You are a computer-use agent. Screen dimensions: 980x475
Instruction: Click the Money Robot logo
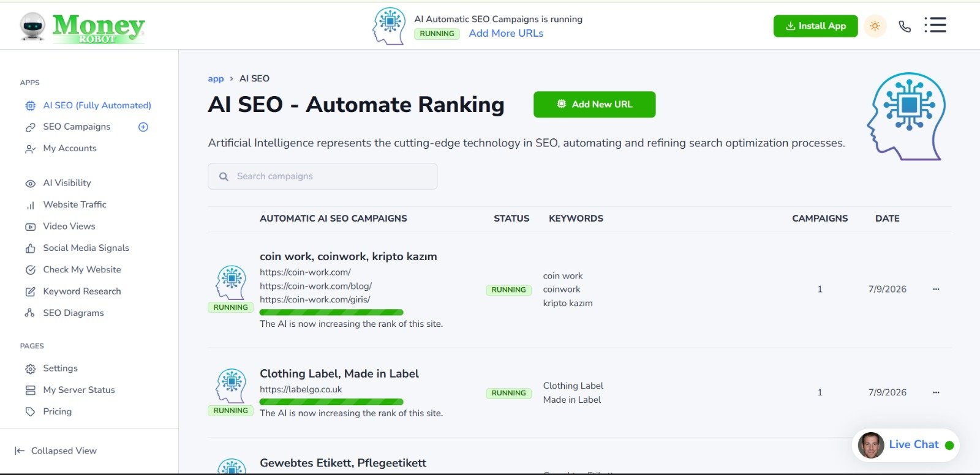point(82,28)
